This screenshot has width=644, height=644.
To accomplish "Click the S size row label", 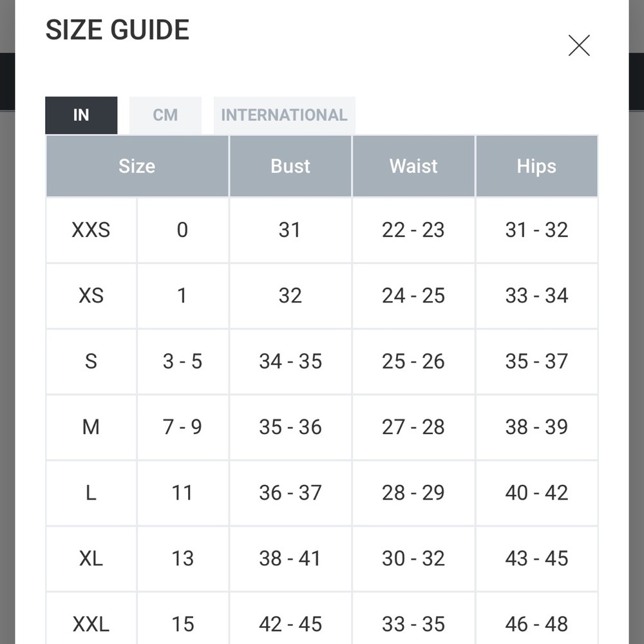I will (91, 361).
